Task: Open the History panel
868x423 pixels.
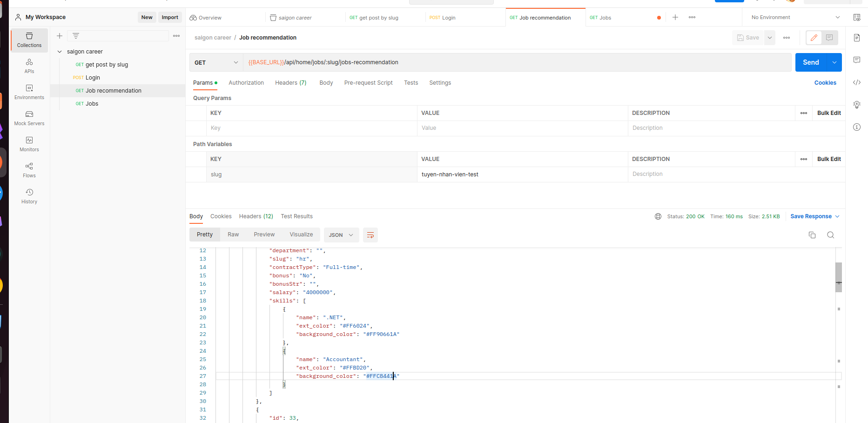Action: pyautogui.click(x=29, y=196)
